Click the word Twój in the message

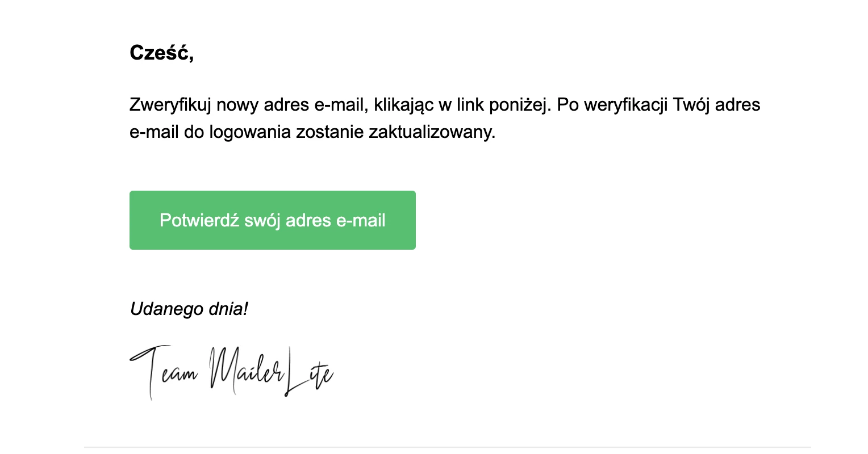click(691, 105)
